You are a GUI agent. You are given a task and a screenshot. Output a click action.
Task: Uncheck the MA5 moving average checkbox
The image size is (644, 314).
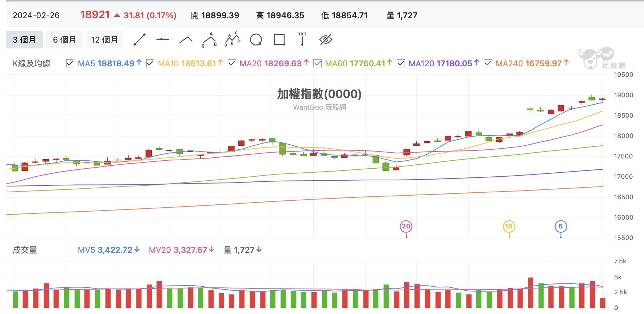pos(70,63)
